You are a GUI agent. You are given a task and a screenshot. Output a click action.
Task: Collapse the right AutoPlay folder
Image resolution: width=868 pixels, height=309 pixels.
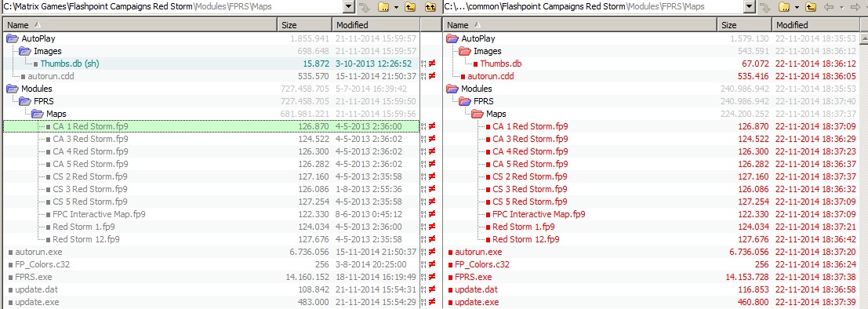453,38
